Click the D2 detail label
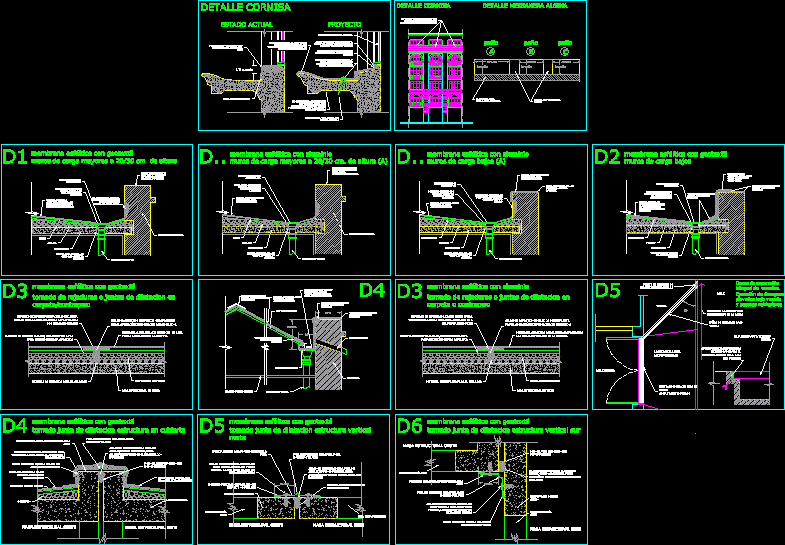Viewport: 785px width, 545px height. 607,157
